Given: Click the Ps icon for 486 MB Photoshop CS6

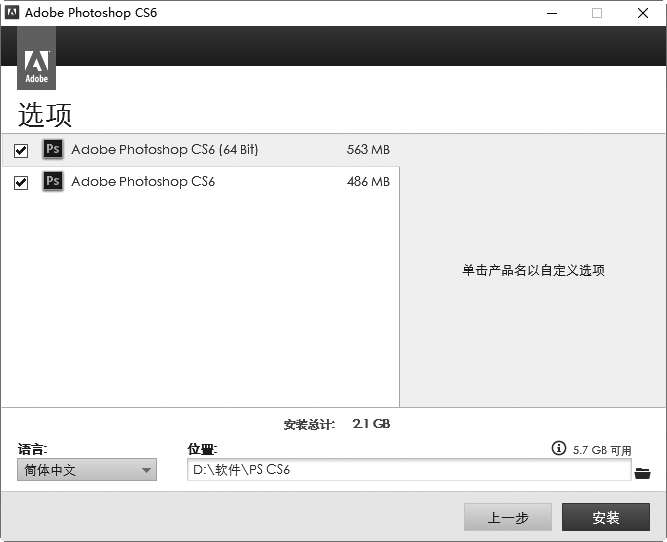Looking at the screenshot, I should click(x=53, y=182).
